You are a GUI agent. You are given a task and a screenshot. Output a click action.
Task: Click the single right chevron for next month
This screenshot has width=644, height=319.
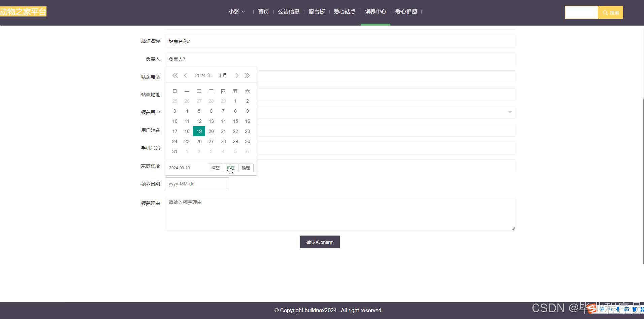tap(237, 75)
